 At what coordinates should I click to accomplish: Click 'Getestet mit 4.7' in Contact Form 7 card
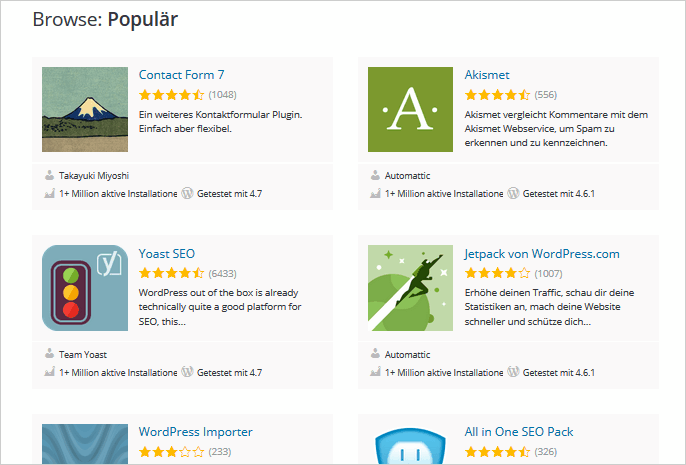point(229,194)
